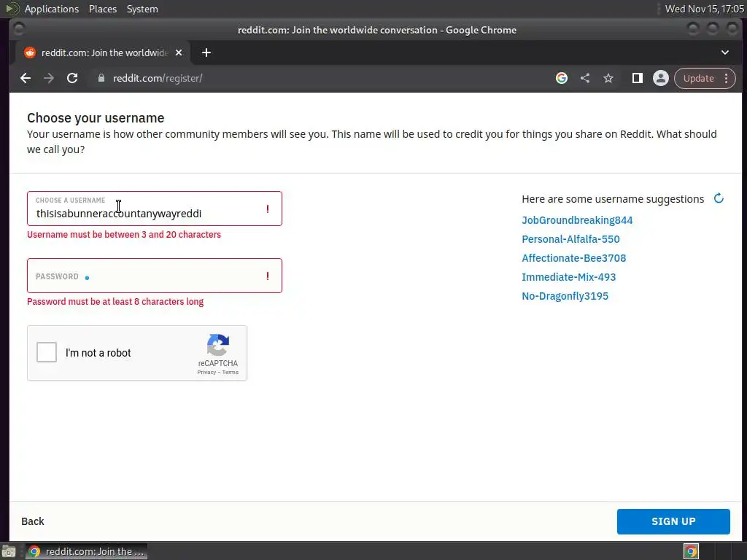Click the Back link
This screenshot has width=747, height=560.
click(33, 521)
